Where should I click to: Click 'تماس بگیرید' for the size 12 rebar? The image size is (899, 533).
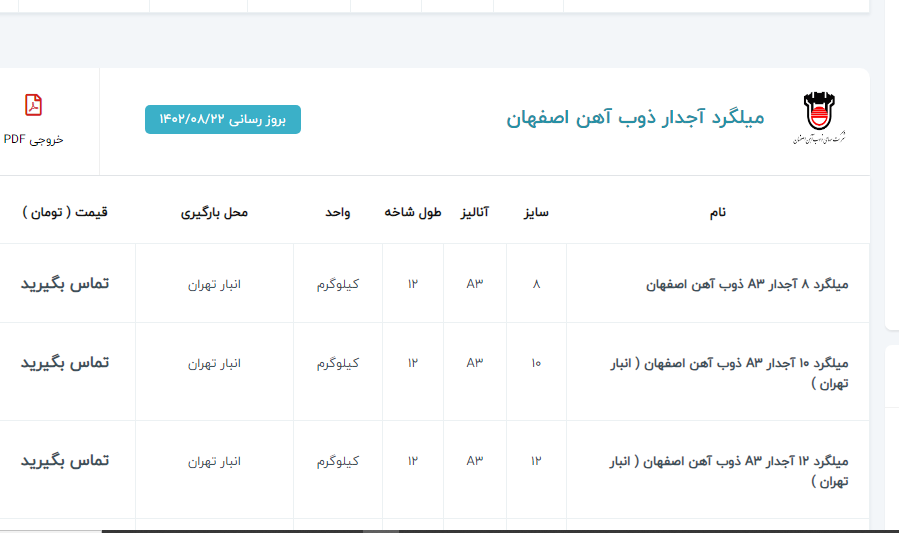[x=65, y=461]
